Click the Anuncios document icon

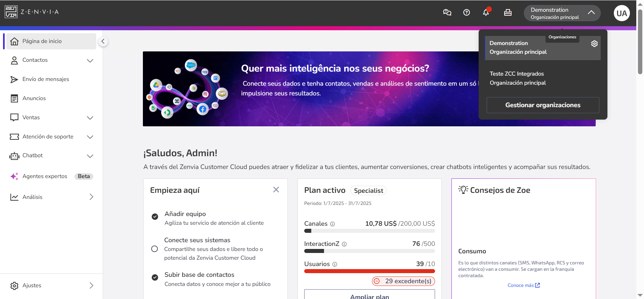14,98
